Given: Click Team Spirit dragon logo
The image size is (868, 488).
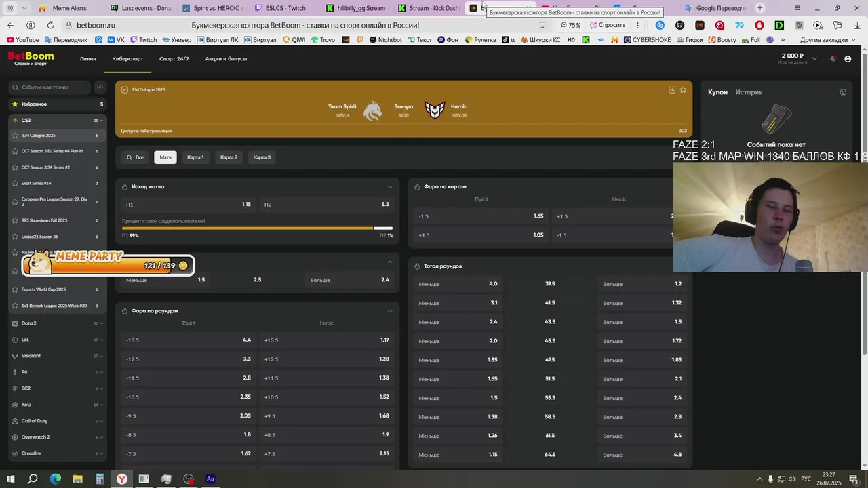Looking at the screenshot, I should click(x=372, y=110).
